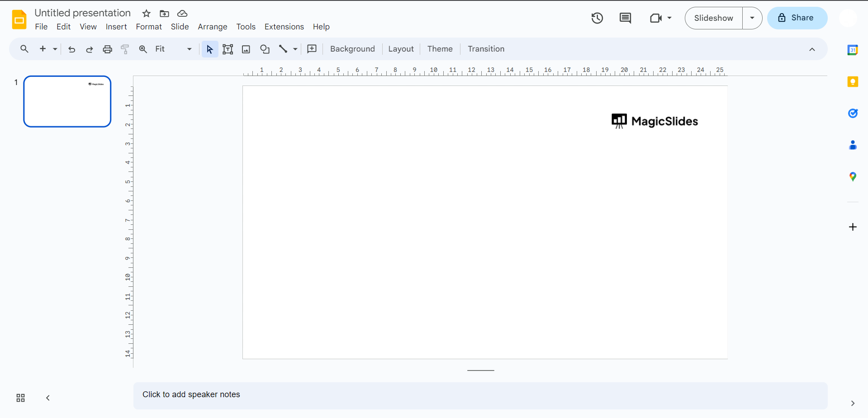Open the View menu

[88, 27]
